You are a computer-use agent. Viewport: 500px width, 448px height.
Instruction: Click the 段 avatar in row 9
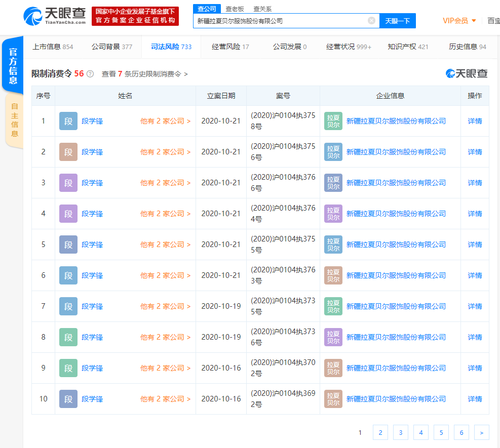68,369
